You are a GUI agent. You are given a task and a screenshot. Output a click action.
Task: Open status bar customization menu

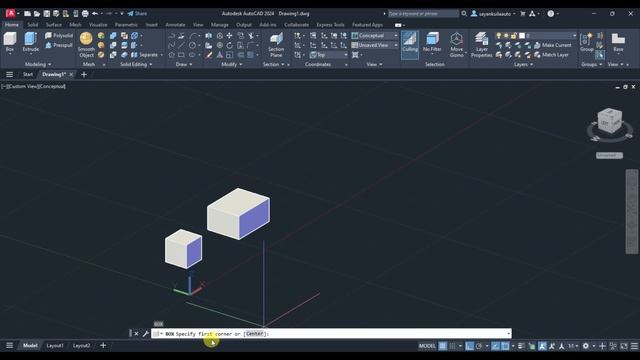tap(634, 346)
